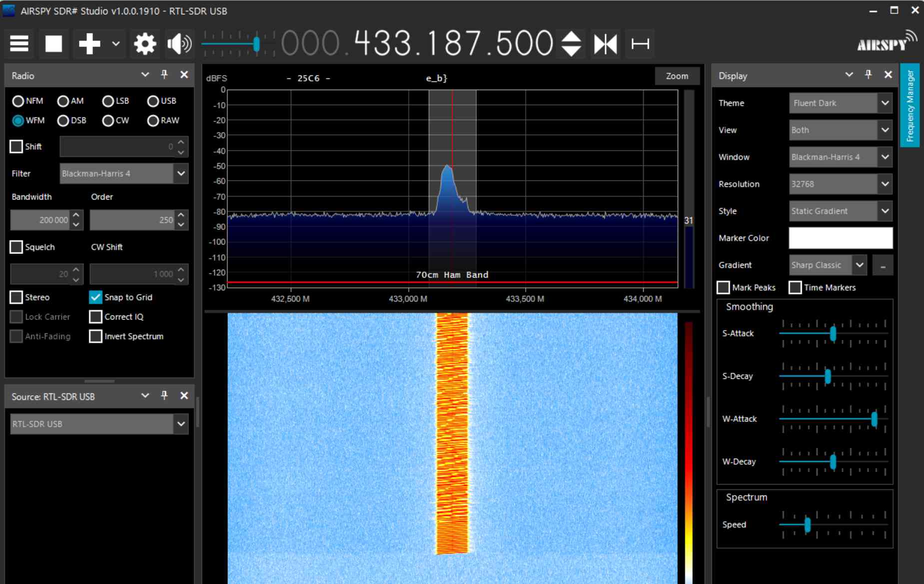Image resolution: width=924 pixels, height=584 pixels.
Task: Select RAW demodulation mode
Action: click(x=163, y=120)
